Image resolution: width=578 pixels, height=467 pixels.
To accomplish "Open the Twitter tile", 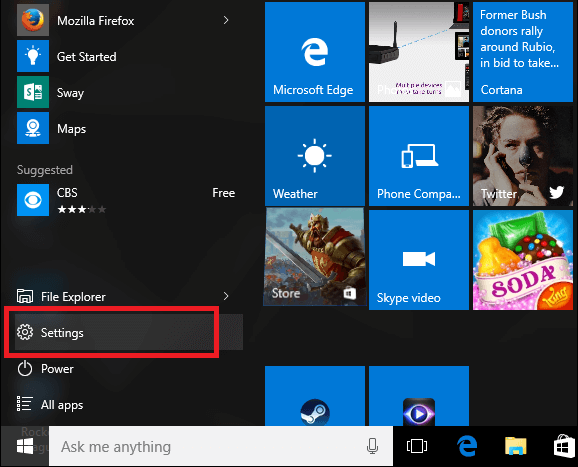I will 523,156.
